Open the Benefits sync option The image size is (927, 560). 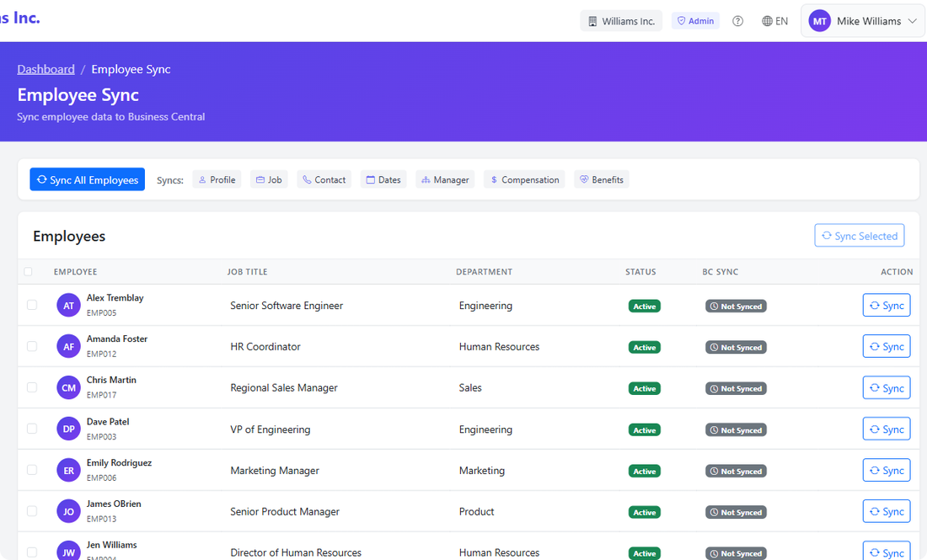click(x=601, y=179)
